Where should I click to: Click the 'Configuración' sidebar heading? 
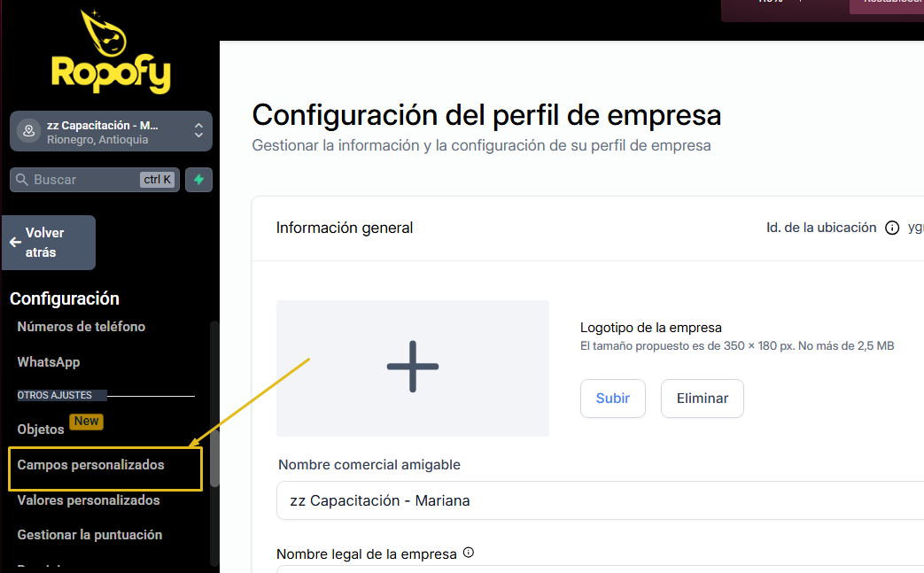[65, 298]
